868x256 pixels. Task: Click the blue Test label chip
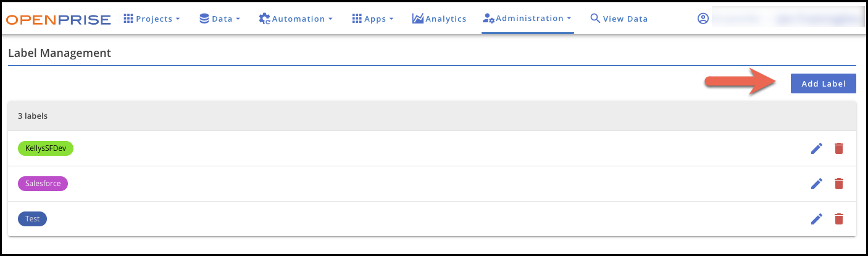click(32, 219)
